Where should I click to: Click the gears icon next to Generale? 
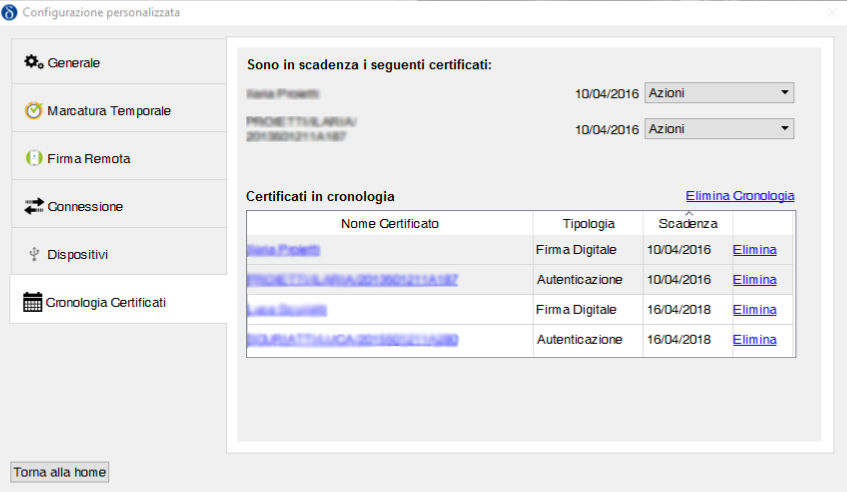(33, 62)
